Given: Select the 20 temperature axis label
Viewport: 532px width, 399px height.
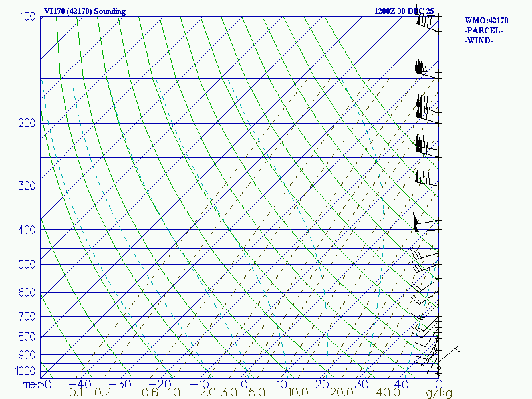Looking at the screenshot, I should (x=321, y=384).
